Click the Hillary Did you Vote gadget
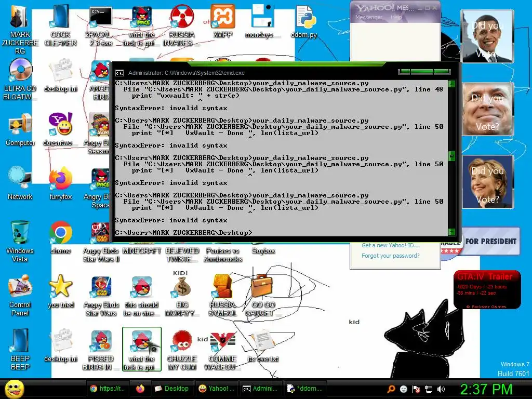This screenshot has height=399, width=532. coord(487,182)
